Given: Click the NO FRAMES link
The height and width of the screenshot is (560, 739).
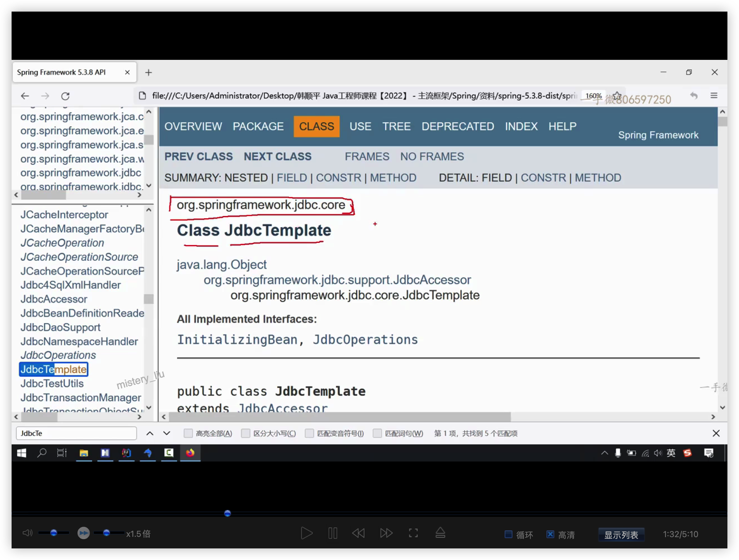Looking at the screenshot, I should coord(432,157).
